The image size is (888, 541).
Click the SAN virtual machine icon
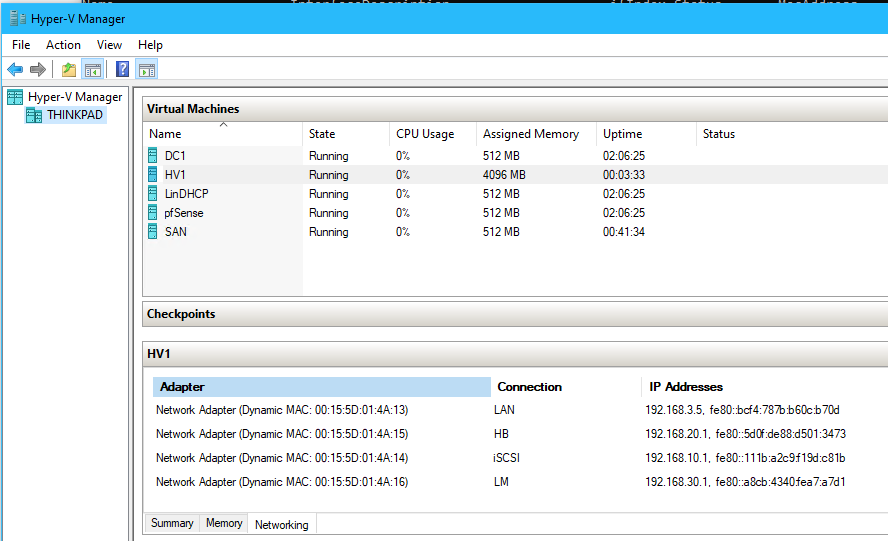(152, 232)
